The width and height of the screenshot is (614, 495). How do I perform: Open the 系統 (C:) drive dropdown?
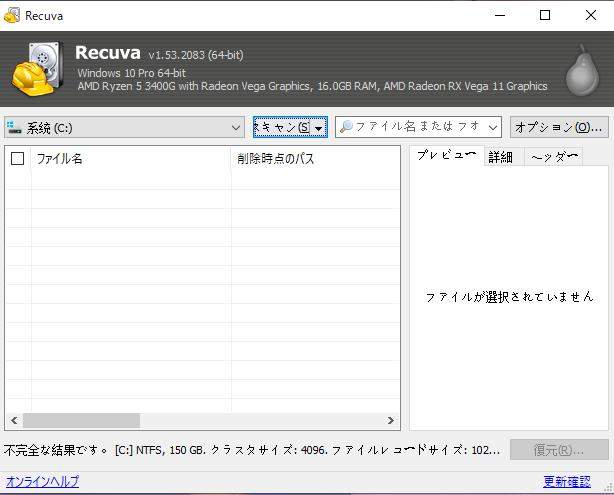[x=125, y=128]
